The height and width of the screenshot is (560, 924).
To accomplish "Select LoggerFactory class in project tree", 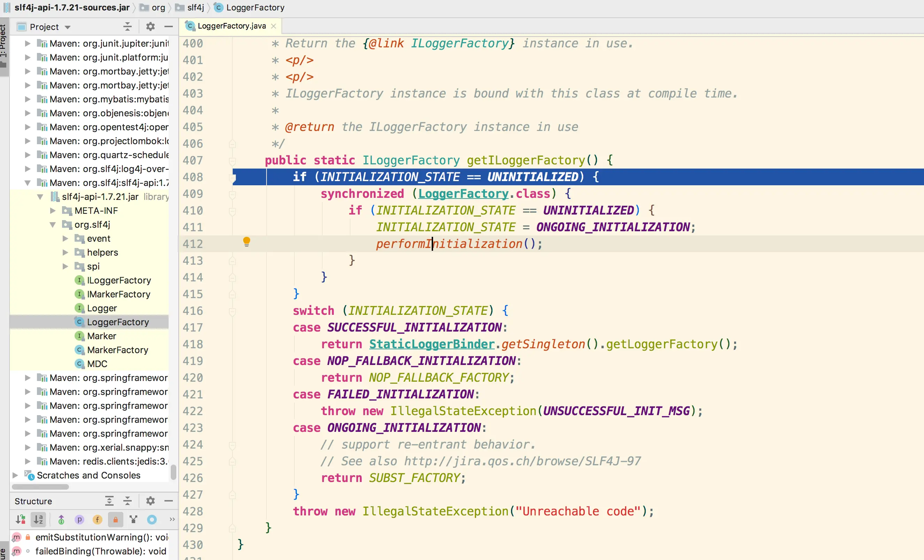I will (118, 322).
